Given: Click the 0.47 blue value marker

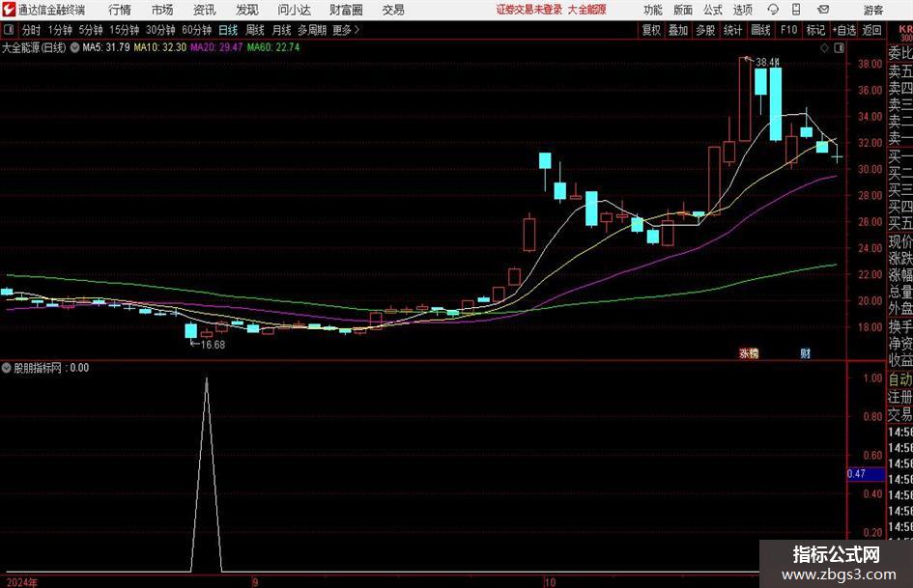Looking at the screenshot, I should coord(866,474).
